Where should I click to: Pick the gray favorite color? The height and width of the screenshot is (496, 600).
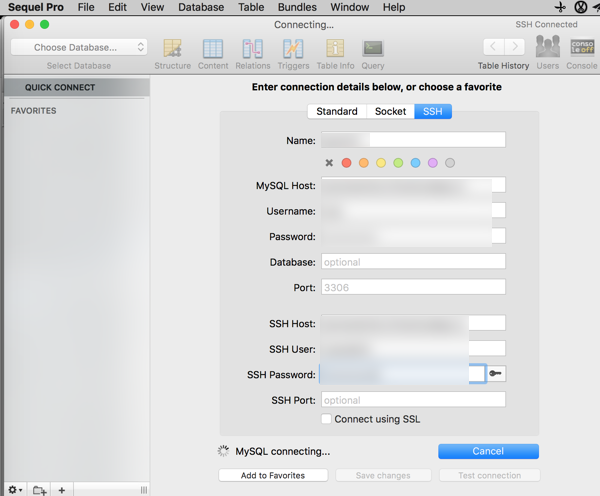pyautogui.click(x=450, y=163)
